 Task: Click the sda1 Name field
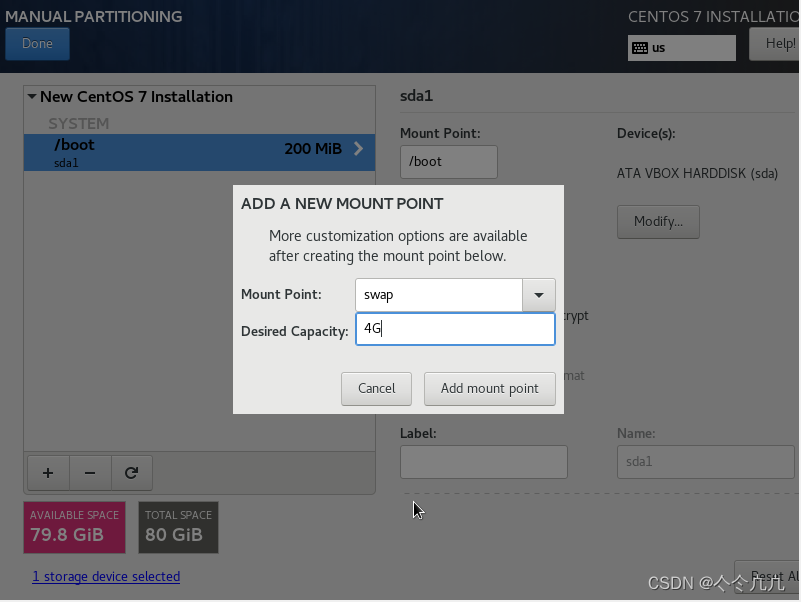[705, 462]
